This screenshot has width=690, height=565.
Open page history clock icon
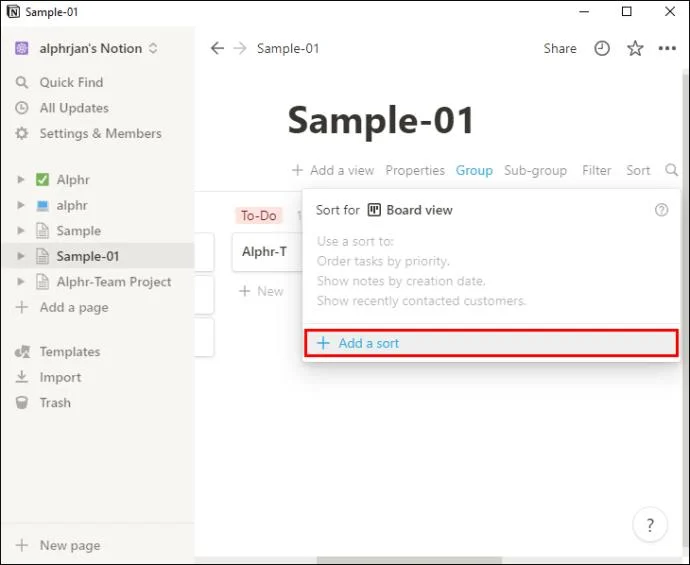click(602, 48)
